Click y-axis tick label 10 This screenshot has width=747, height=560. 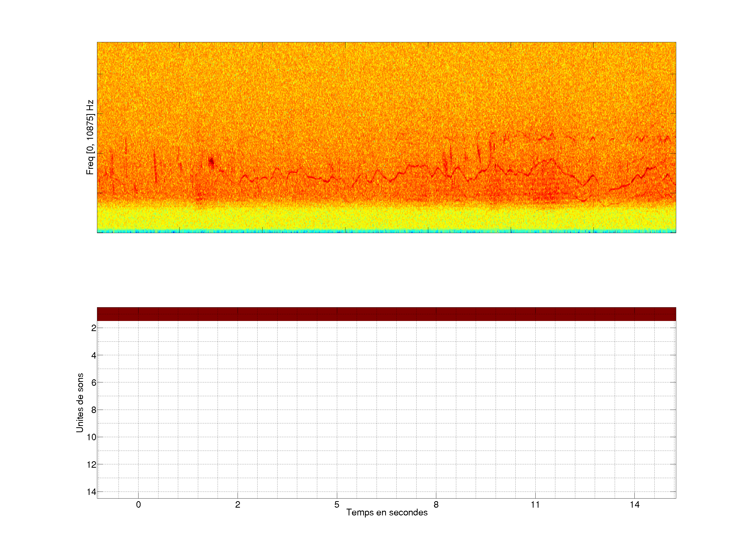tap(92, 437)
